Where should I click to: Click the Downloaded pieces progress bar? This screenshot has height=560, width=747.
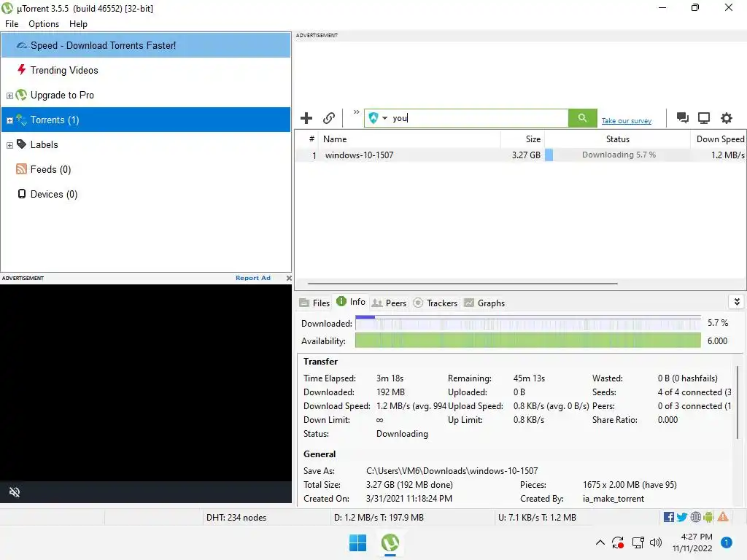coord(528,323)
